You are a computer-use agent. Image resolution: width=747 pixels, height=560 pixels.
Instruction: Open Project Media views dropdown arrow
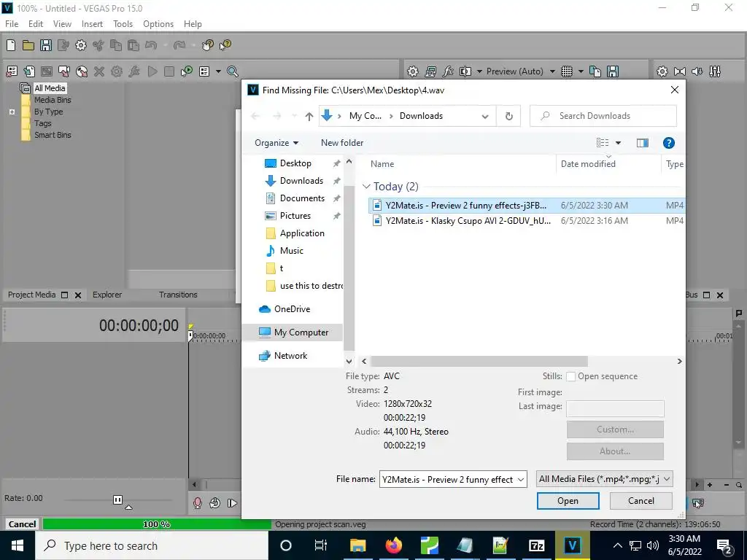[x=218, y=71]
